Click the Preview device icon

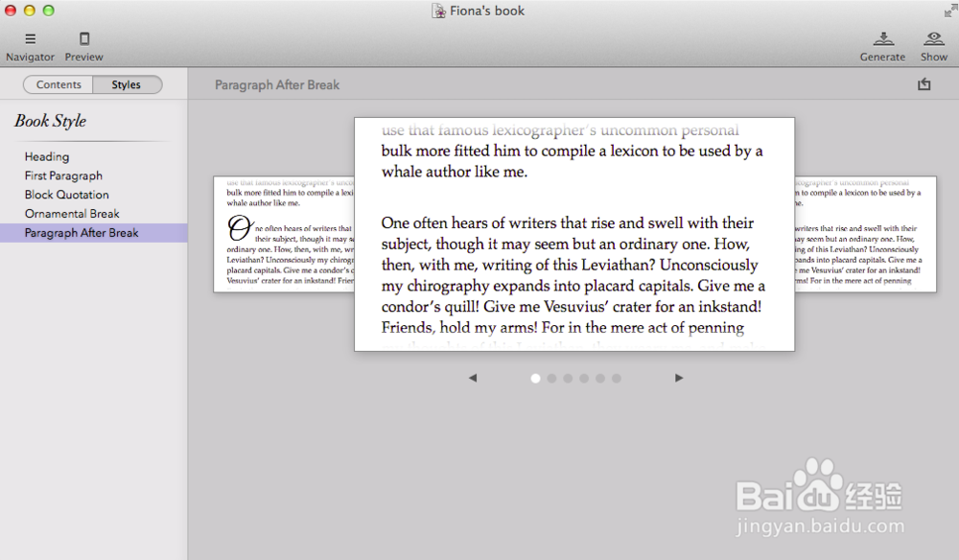[84, 39]
